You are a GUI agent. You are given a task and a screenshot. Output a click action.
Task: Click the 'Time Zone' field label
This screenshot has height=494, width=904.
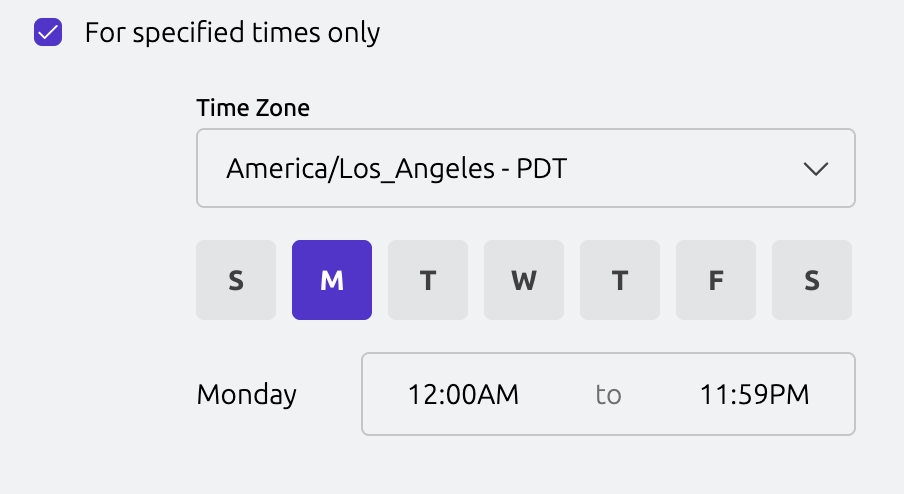pyautogui.click(x=253, y=108)
